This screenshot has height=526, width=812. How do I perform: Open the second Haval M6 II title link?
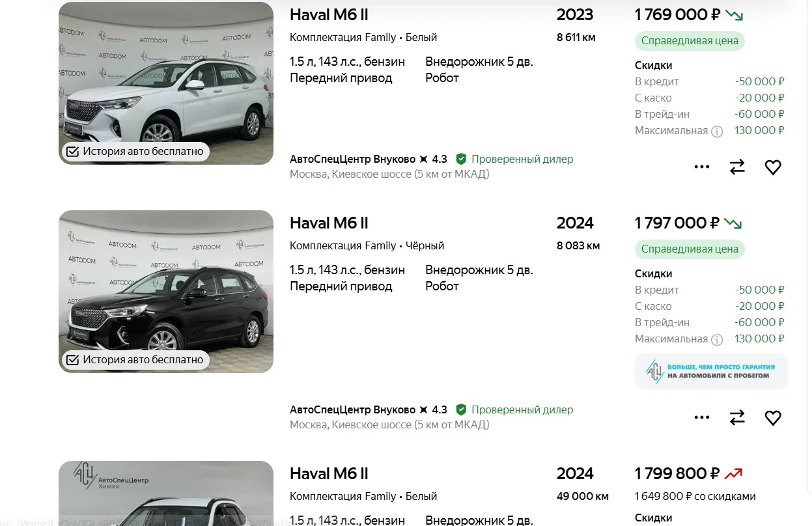329,223
